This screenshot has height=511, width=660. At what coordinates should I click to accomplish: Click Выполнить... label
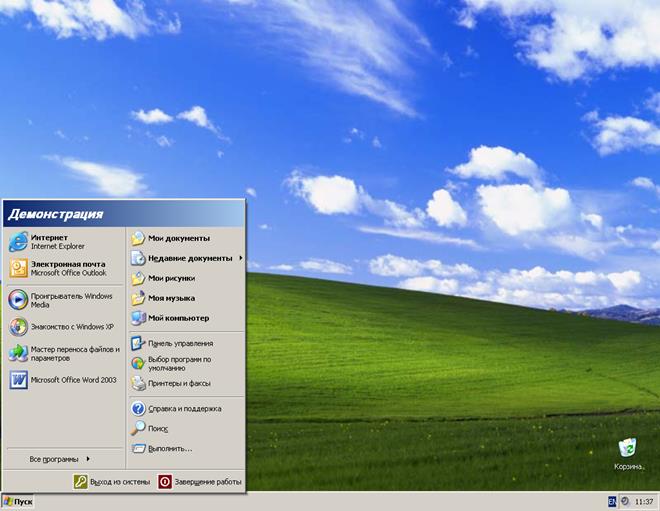tap(170, 449)
